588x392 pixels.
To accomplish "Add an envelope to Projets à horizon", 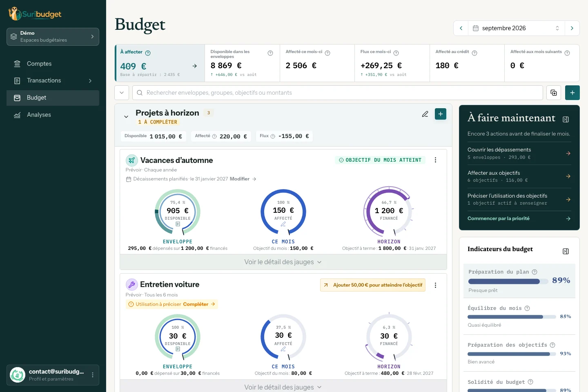I will pyautogui.click(x=441, y=114).
